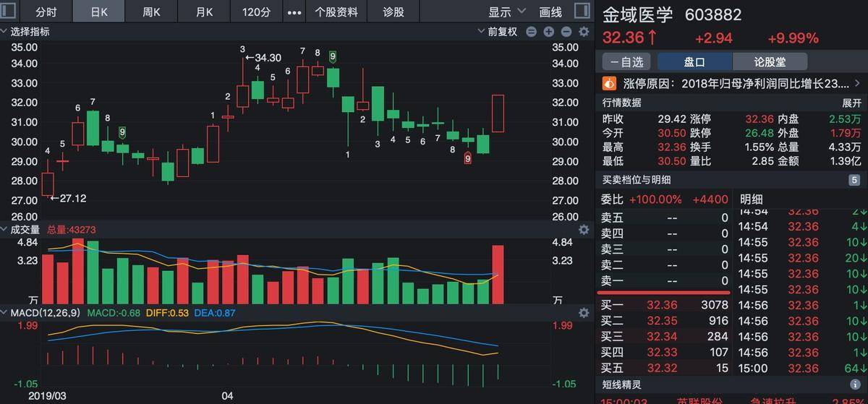
Task: Zoom out the chart with minus icon
Action: [566, 32]
